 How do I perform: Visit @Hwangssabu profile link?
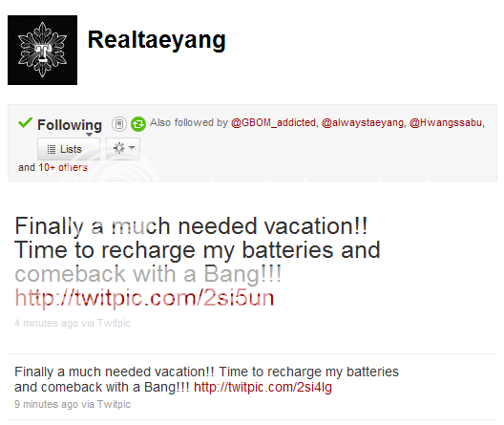(x=446, y=123)
